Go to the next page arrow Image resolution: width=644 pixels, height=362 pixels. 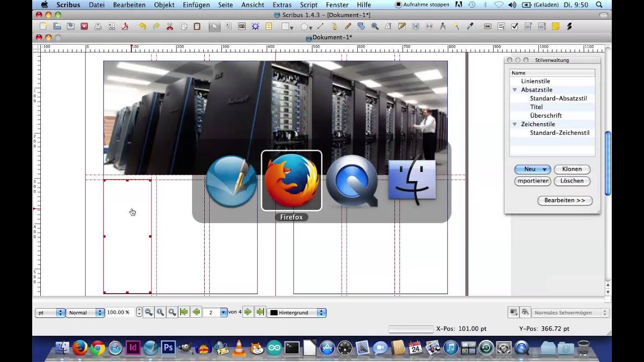pyautogui.click(x=248, y=312)
